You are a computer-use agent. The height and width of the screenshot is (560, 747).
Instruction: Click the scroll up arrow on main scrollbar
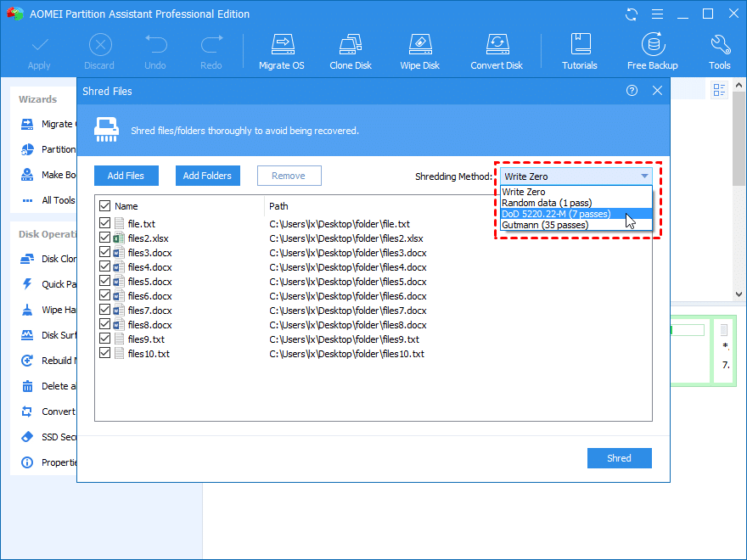coord(739,86)
